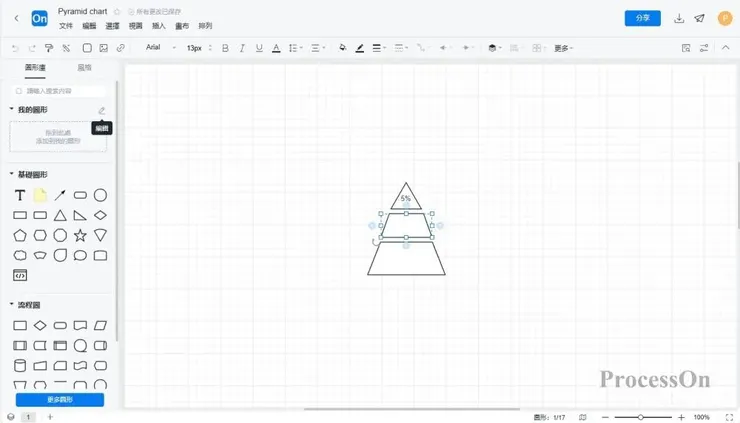The width and height of the screenshot is (740, 423).
Task: Redo the last action
Action: [x=32, y=48]
